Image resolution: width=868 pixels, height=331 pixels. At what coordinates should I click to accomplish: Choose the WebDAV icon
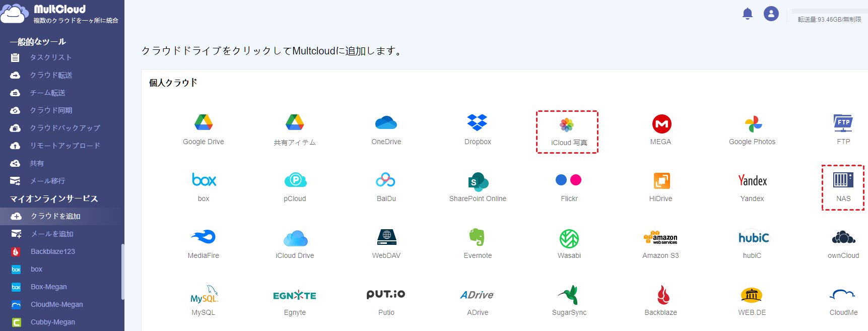(x=386, y=237)
